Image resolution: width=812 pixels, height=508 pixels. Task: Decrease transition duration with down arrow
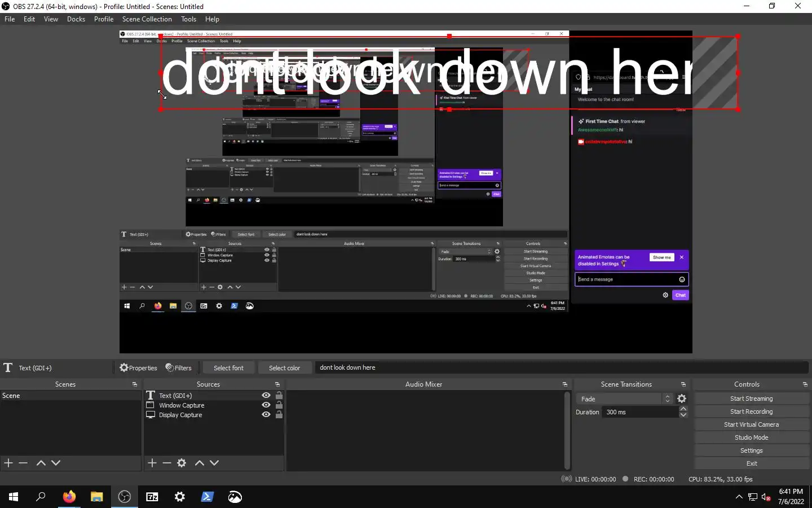click(x=683, y=415)
